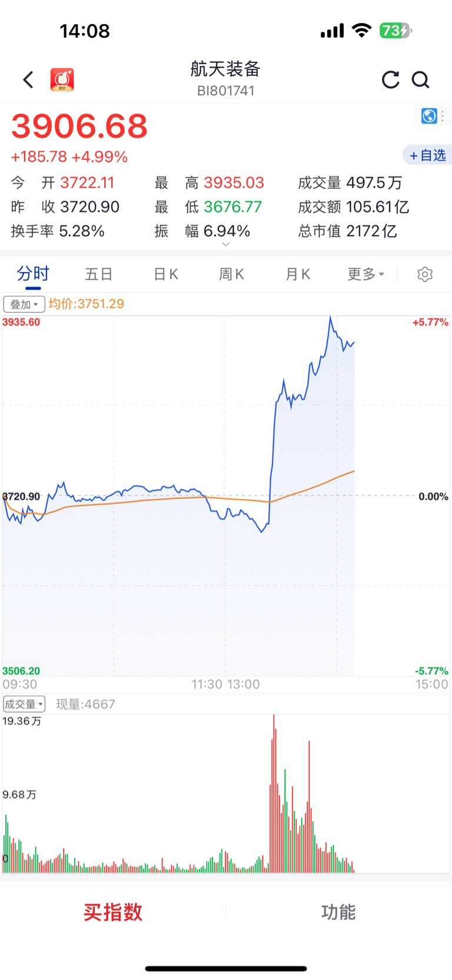452x980 pixels.
Task: Open the 叠加 overlay dropdown
Action: click(x=24, y=304)
